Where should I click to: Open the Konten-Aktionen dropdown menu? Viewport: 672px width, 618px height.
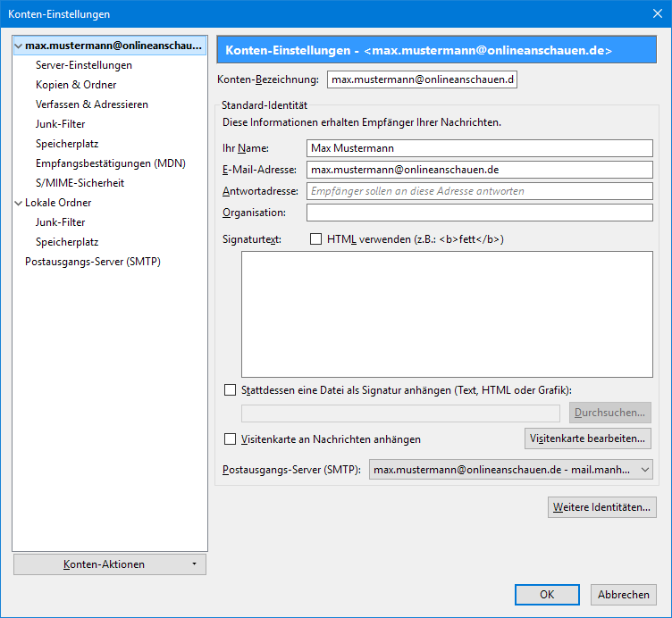[110, 564]
